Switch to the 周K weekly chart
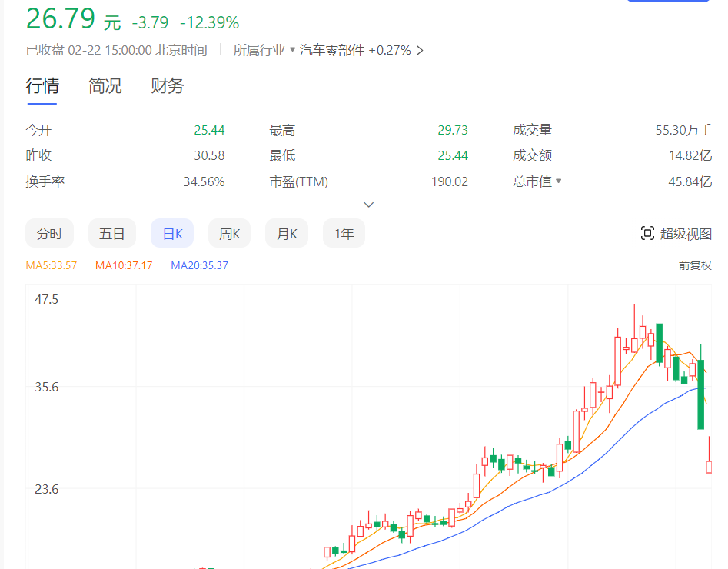 point(228,232)
